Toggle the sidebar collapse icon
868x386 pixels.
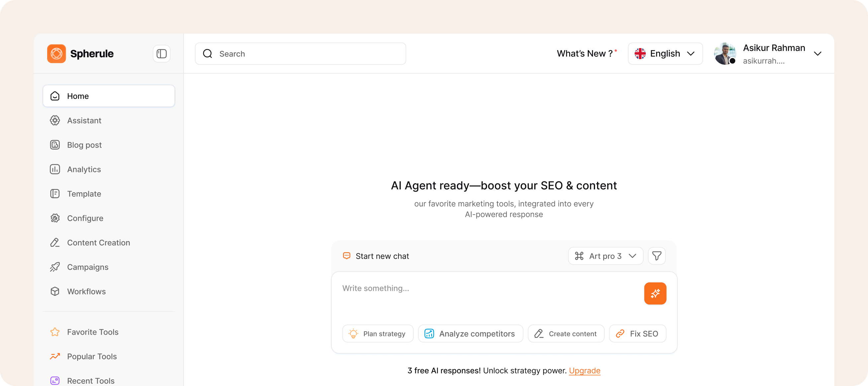tap(161, 53)
